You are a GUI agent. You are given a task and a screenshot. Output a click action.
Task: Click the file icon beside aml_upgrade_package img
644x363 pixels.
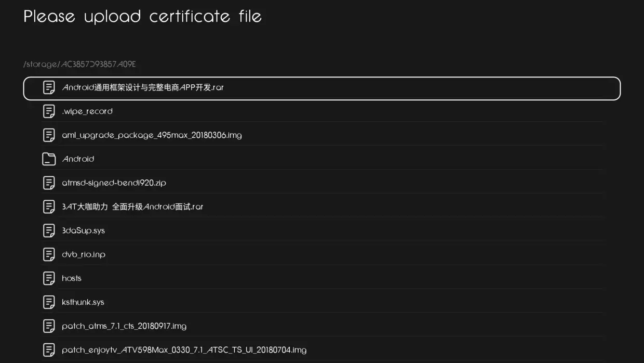[x=49, y=135]
